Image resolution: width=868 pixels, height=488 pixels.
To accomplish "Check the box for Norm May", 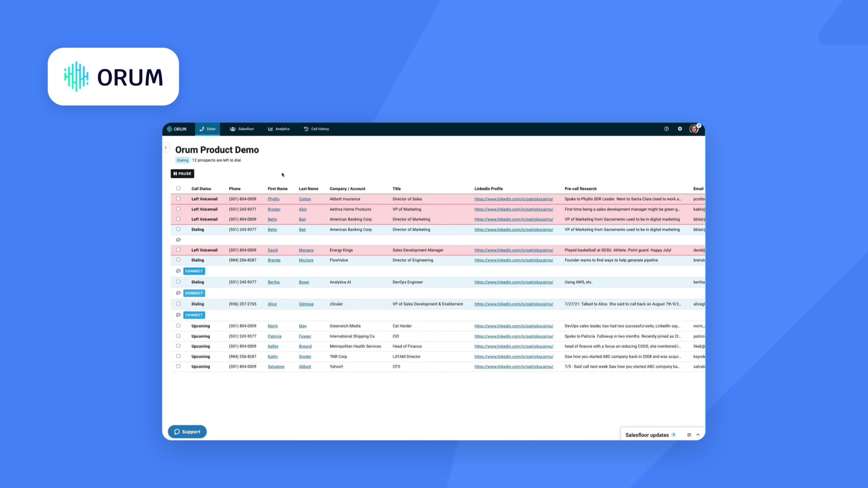I will coord(178,326).
